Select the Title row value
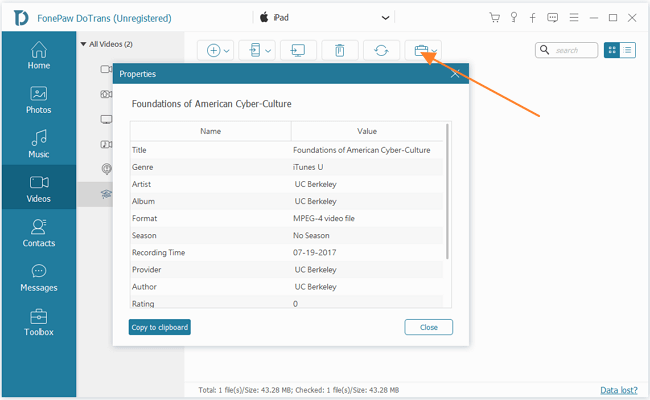The image size is (650, 400). coord(361,150)
